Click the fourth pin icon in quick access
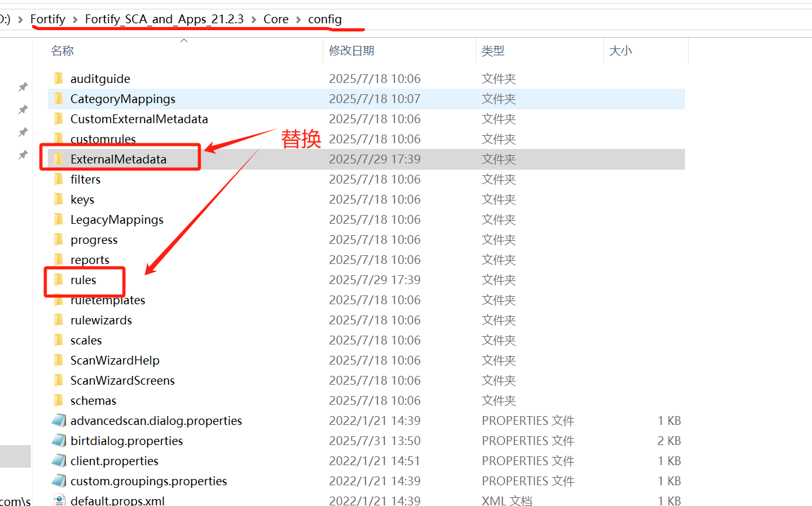Image resolution: width=812 pixels, height=506 pixels. [23, 155]
